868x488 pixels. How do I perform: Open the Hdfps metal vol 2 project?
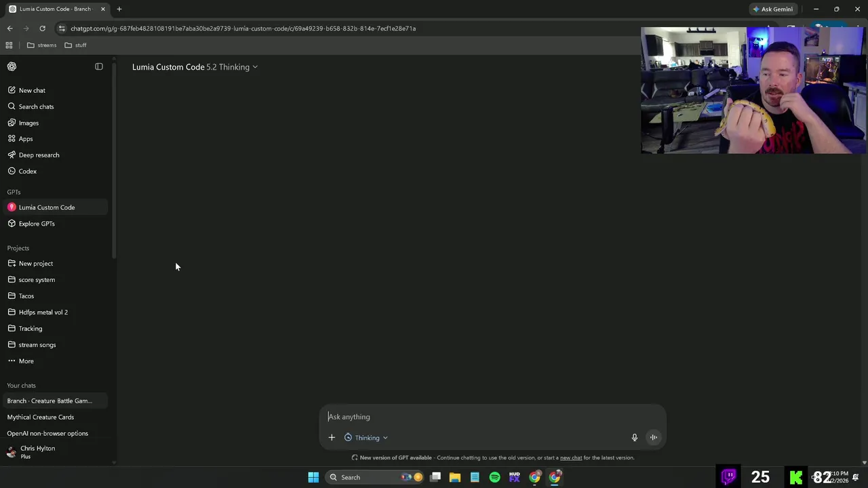pos(54,312)
